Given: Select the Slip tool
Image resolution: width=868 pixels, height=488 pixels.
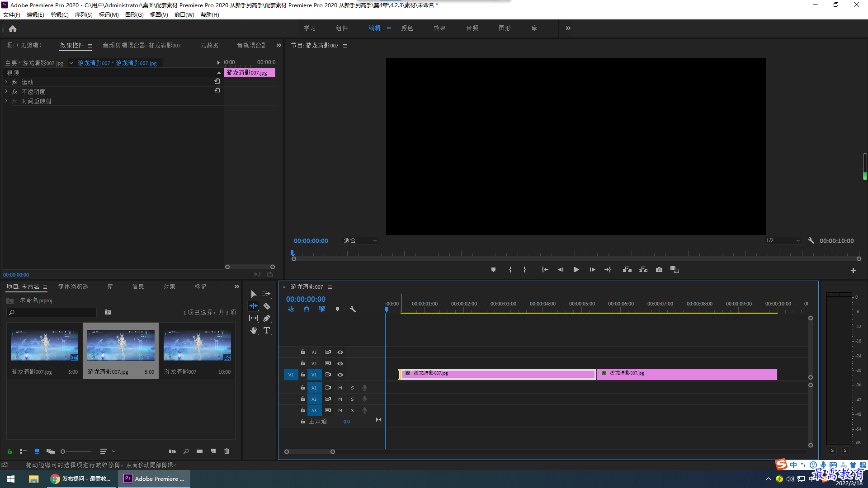Looking at the screenshot, I should point(254,319).
